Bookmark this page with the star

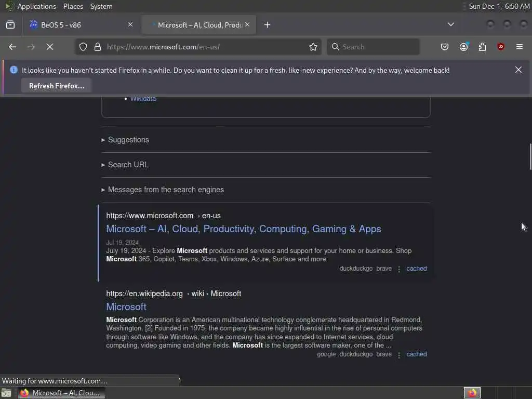point(313,47)
